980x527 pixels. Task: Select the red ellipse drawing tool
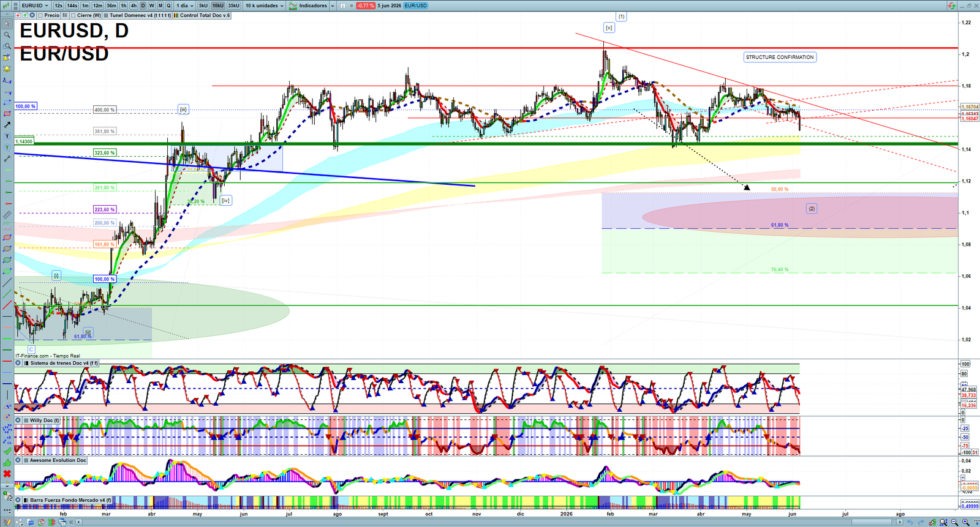pyautogui.click(x=7, y=237)
